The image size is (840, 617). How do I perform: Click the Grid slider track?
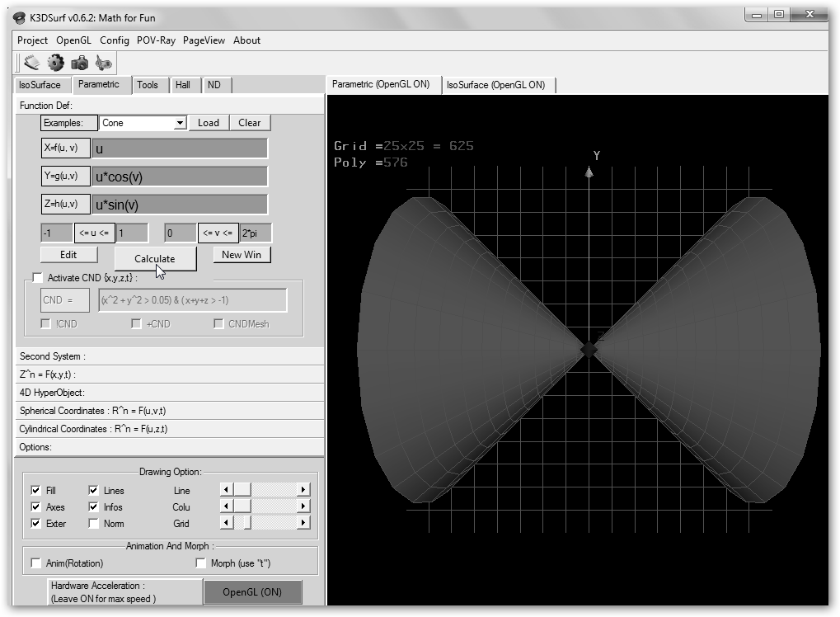[x=272, y=523]
